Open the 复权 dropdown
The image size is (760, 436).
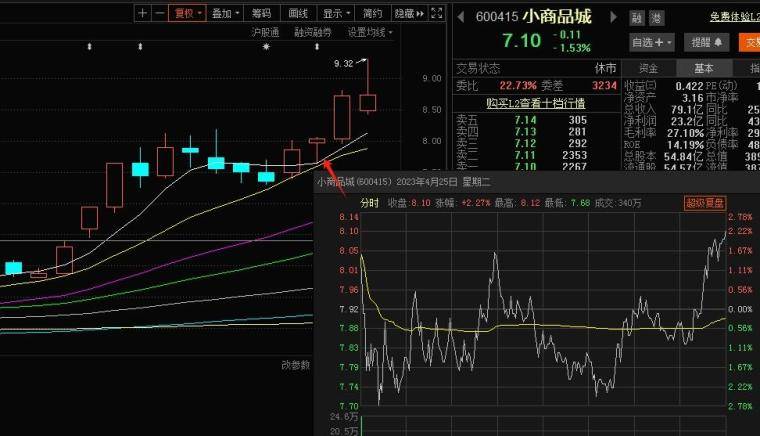(188, 13)
